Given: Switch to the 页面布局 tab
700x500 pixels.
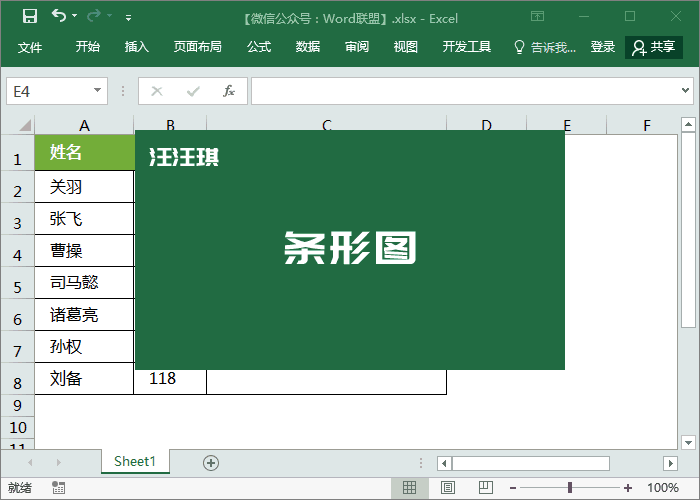Looking at the screenshot, I should tap(197, 46).
